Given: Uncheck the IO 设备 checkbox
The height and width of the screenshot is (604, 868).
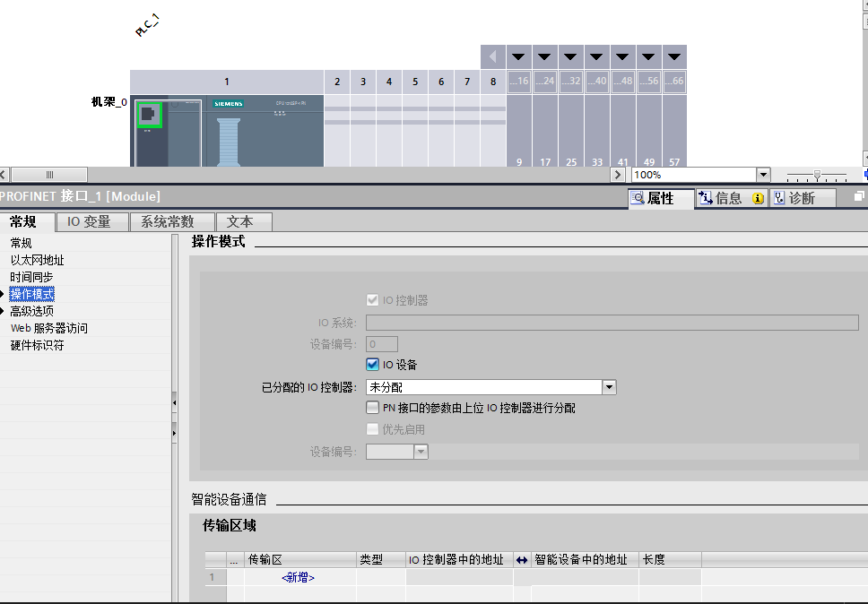Looking at the screenshot, I should pos(372,365).
